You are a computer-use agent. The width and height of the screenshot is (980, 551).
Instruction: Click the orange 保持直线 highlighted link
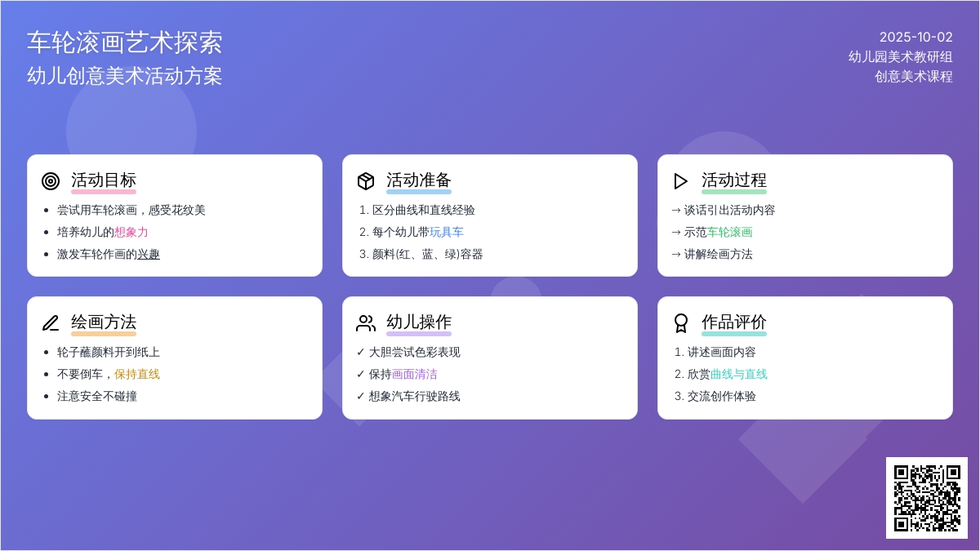click(137, 374)
